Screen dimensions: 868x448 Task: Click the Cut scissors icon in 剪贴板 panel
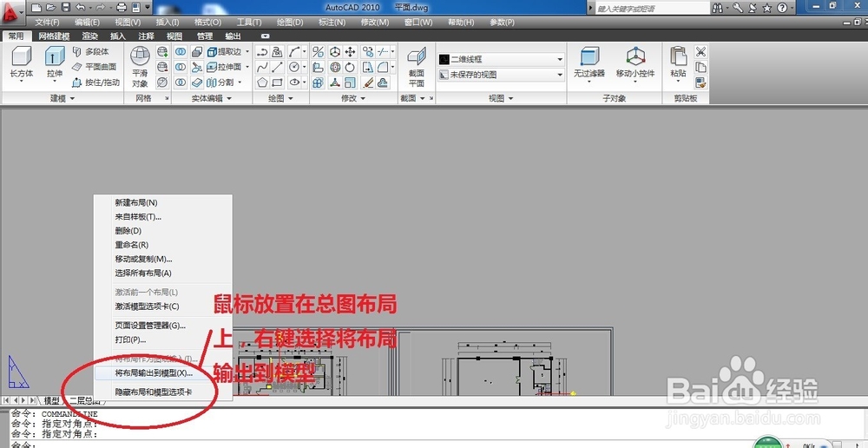(700, 51)
